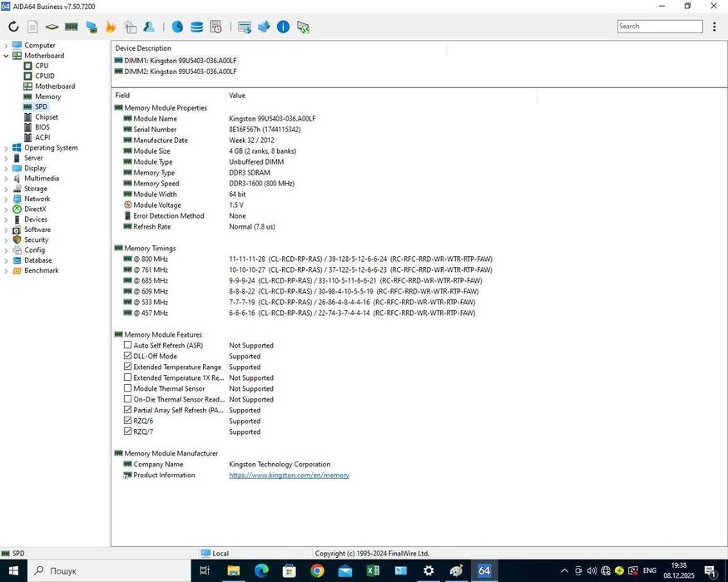
Task: Select Chipset in the tree
Action: pos(47,117)
